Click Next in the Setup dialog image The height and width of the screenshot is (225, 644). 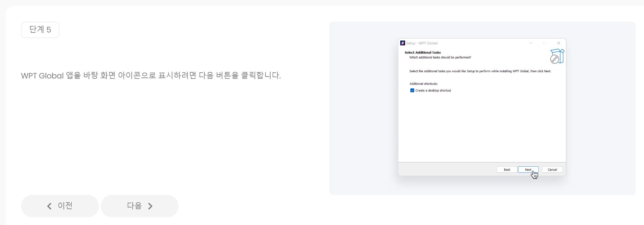528,170
